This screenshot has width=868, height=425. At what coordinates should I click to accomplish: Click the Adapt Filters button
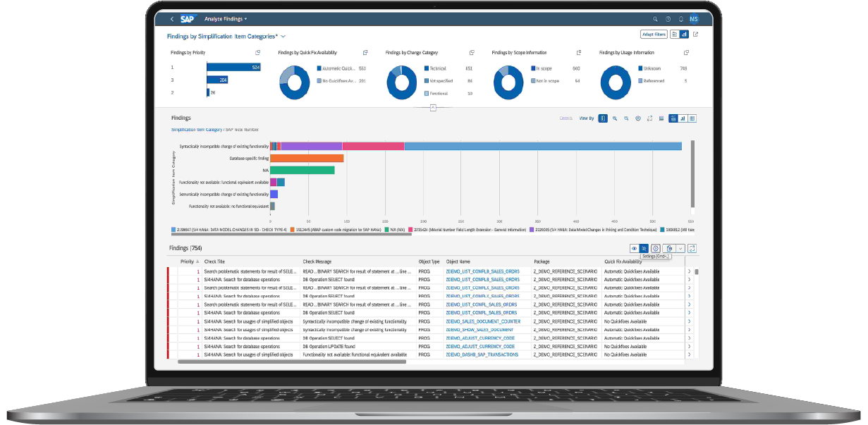point(654,34)
